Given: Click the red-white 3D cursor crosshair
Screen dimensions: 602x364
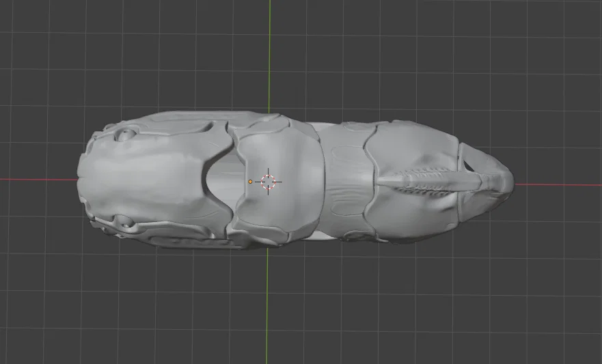Looking at the screenshot, I should pos(268,182).
